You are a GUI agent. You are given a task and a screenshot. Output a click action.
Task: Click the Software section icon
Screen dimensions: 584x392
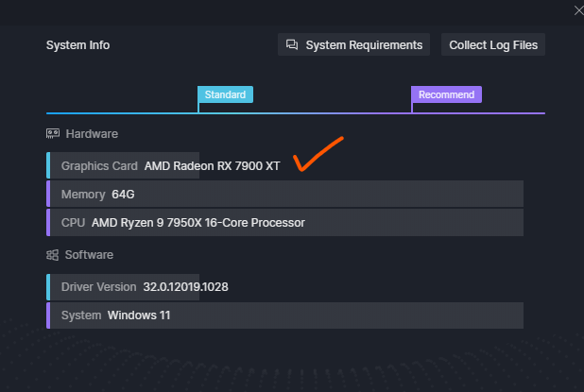pyautogui.click(x=52, y=255)
